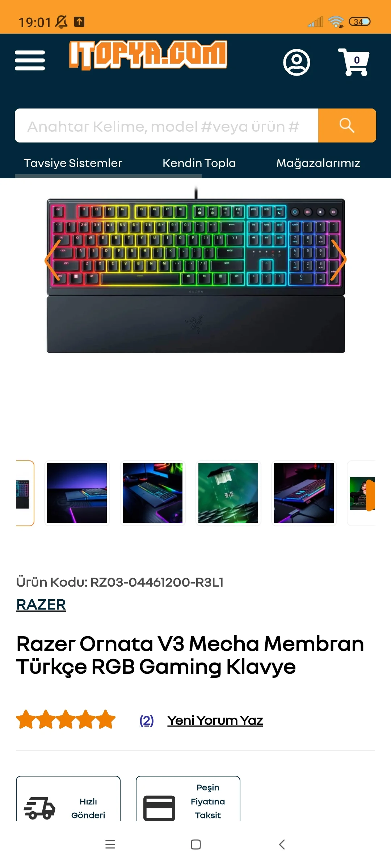Tap the orange search magnifier button
This screenshot has height=868, width=391.
coord(347,125)
